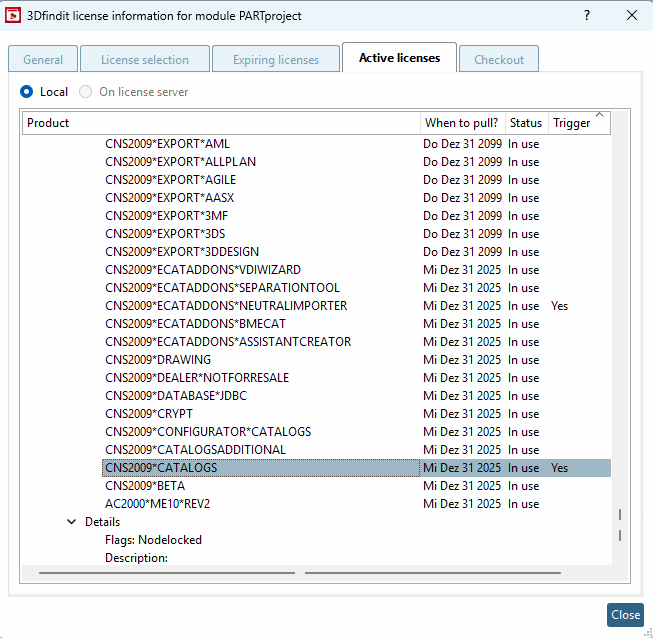
Task: Click the sort arrow above Trigger column
Action: pos(600,114)
